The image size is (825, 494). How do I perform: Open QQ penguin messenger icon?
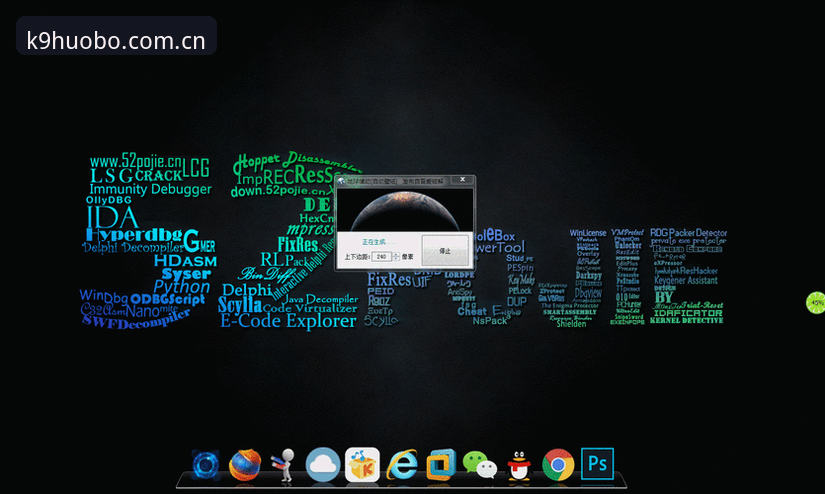(519, 466)
